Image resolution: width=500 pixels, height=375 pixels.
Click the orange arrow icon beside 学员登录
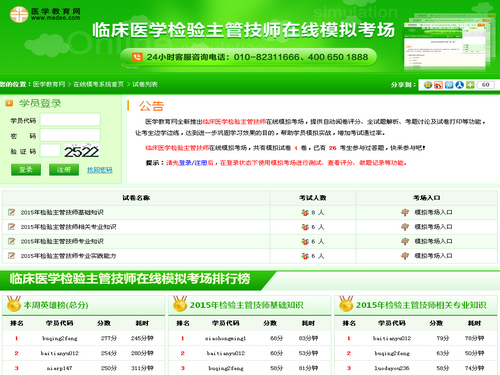(x=9, y=103)
